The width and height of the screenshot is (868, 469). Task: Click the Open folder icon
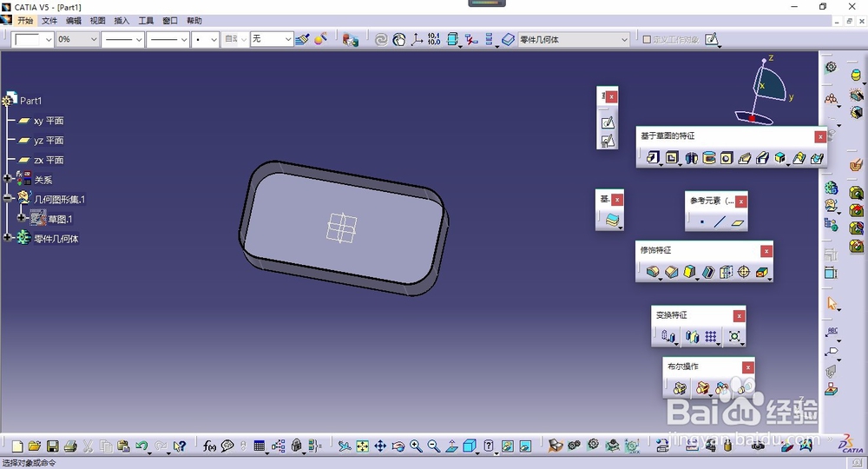tap(35, 446)
